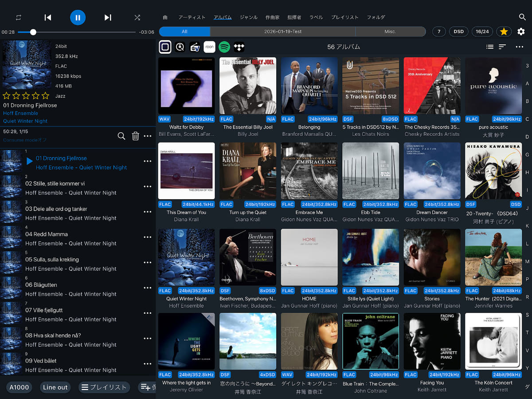Search within the play queue
Image resolution: width=532 pixels, height=399 pixels.
click(x=121, y=136)
